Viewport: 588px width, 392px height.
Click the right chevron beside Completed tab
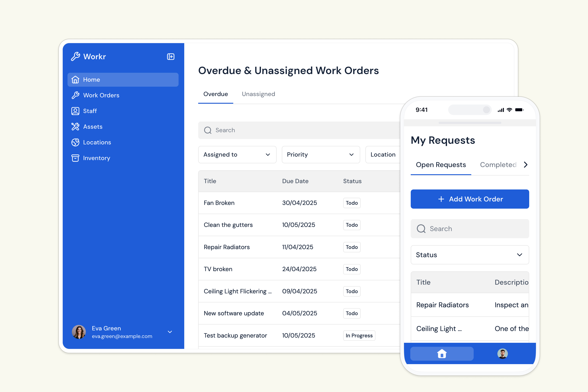[525, 165]
